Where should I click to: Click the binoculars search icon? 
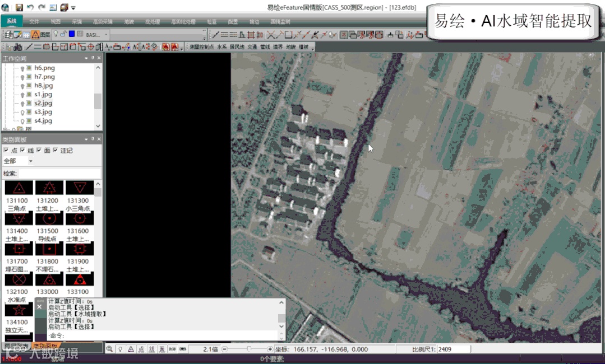[17, 47]
